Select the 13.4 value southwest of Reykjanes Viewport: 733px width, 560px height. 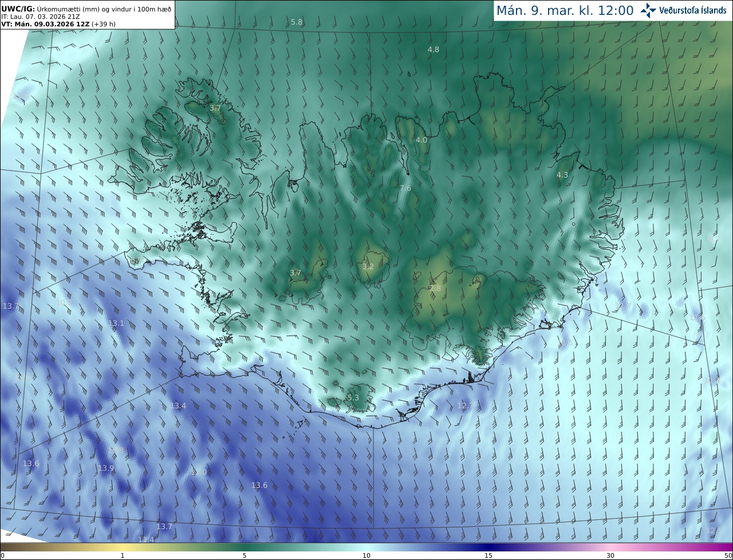(178, 406)
